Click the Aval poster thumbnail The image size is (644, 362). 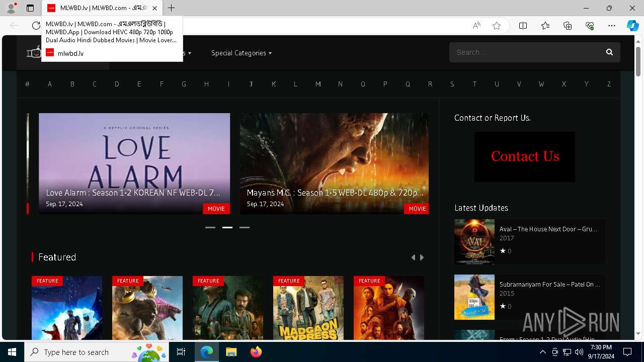coord(474,242)
